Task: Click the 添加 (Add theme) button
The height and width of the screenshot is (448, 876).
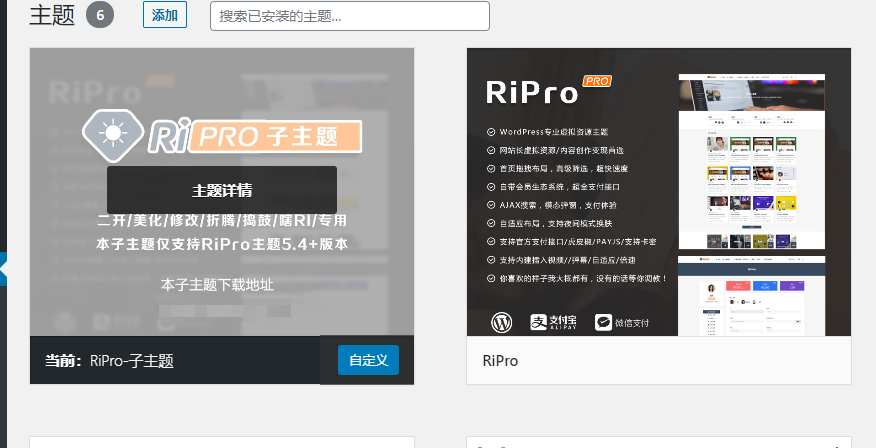Action: pyautogui.click(x=165, y=15)
